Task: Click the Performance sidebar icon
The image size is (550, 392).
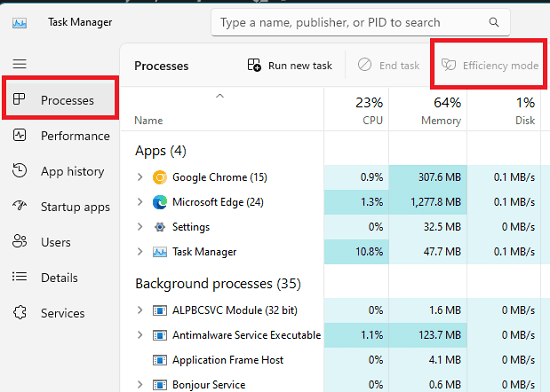Action: [19, 135]
